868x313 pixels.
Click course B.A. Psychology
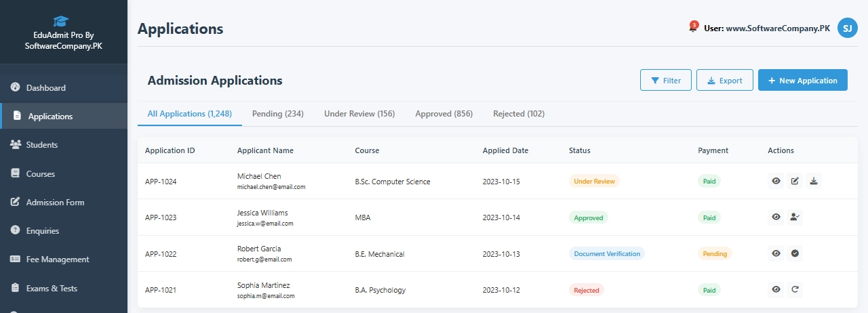[380, 290]
